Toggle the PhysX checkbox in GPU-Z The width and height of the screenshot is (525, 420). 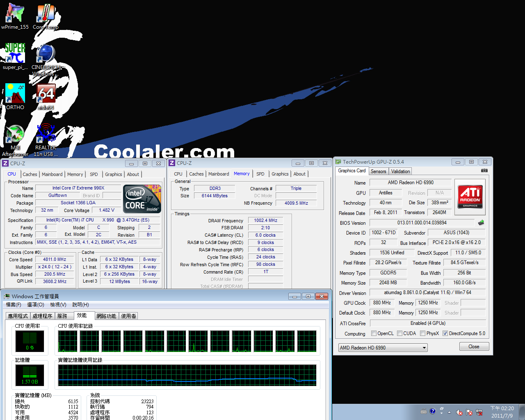[422, 333]
